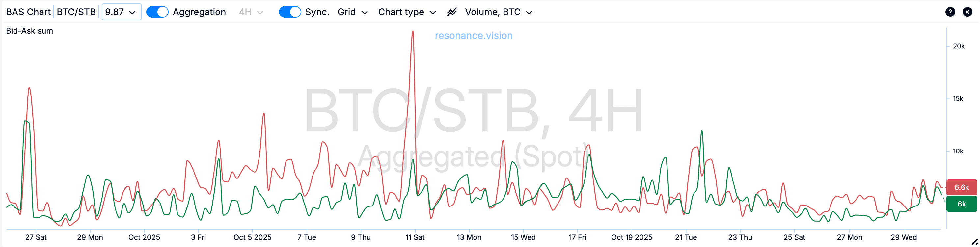Open the Chart type dropdown
980x247 pixels.
coord(407,12)
